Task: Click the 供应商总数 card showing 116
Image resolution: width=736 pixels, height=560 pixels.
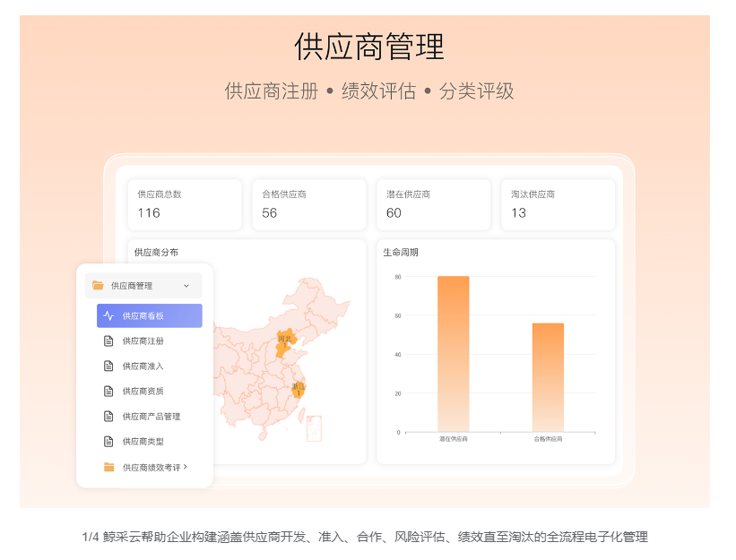Action: (185, 204)
